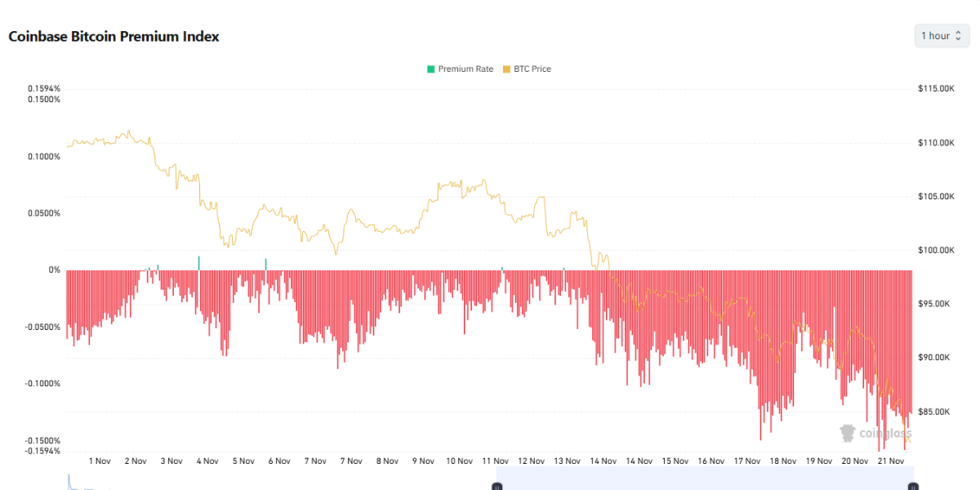The image size is (980, 490).
Task: Toggle the BTC Price legend series
Action: pyautogui.click(x=527, y=69)
